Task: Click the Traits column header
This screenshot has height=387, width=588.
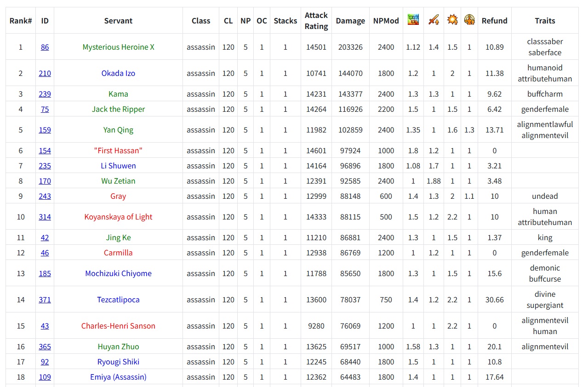Action: (x=545, y=21)
